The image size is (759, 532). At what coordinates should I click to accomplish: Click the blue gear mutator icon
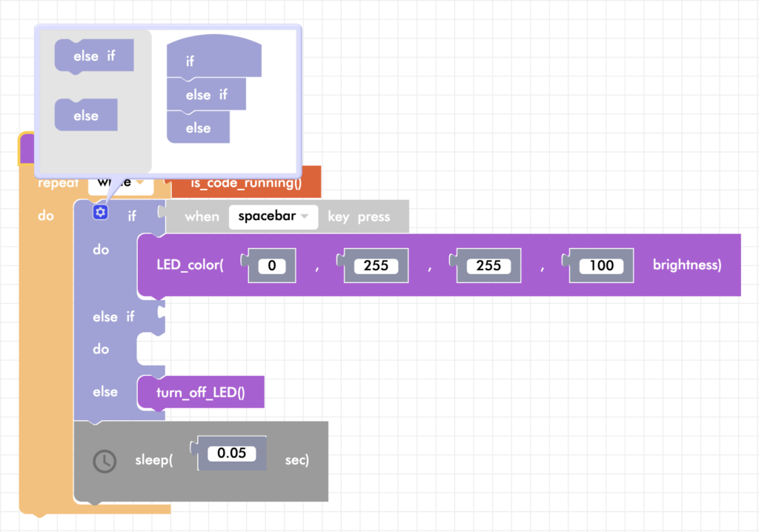coord(100,213)
